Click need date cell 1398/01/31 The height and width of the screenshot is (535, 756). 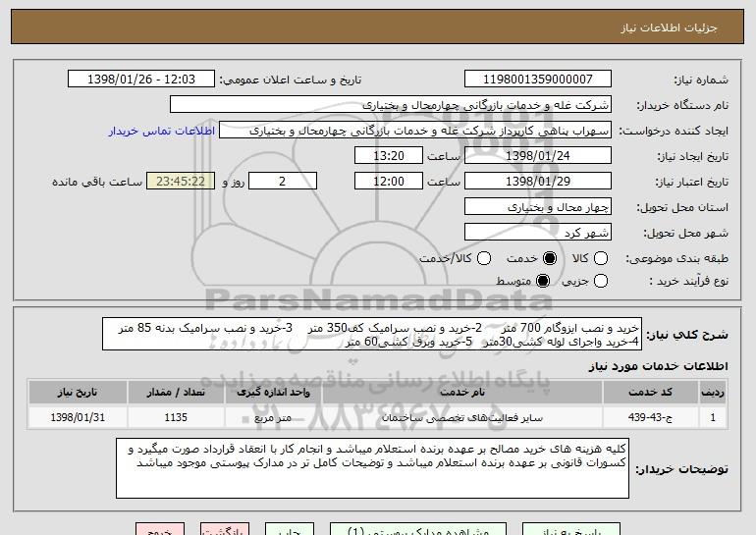(x=78, y=417)
